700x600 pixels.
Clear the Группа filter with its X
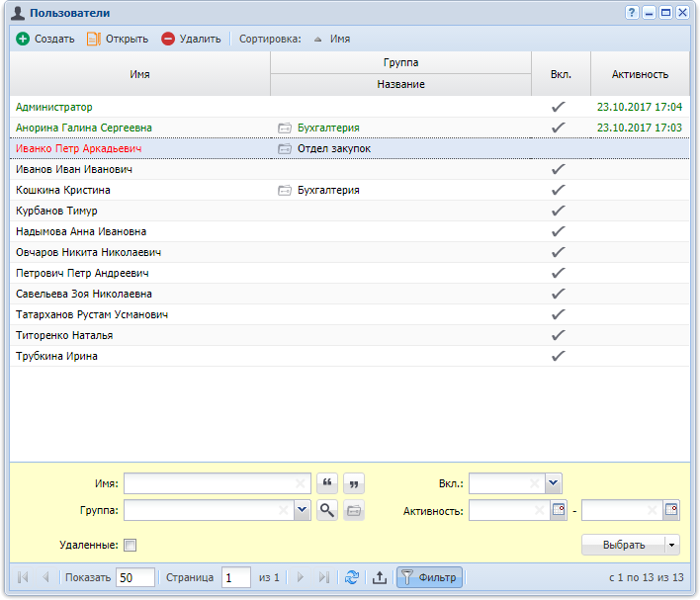284,510
